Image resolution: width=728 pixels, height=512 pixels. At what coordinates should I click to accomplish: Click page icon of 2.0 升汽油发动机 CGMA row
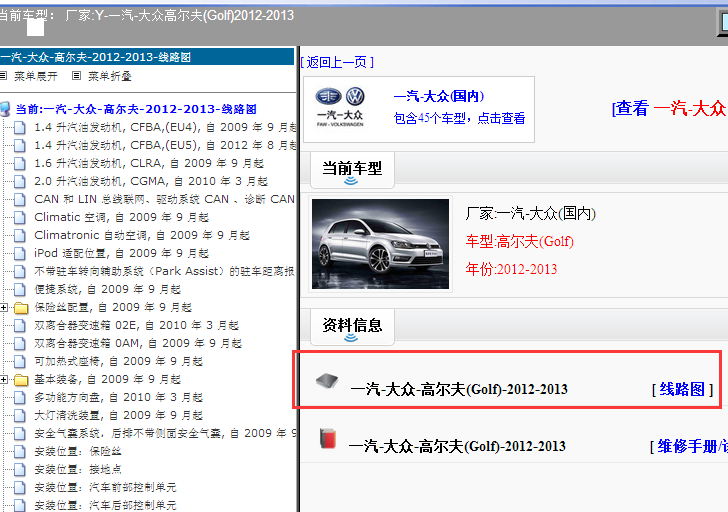tap(20, 181)
